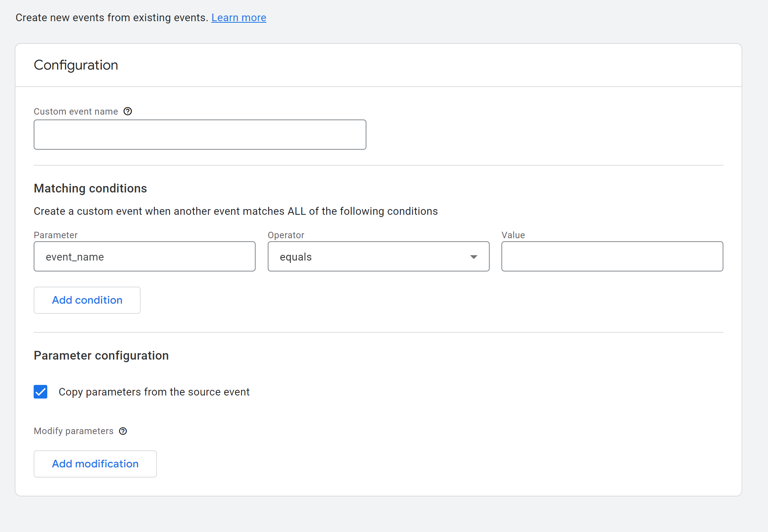
Task: Click the Custom event name label text
Action: pyautogui.click(x=76, y=112)
